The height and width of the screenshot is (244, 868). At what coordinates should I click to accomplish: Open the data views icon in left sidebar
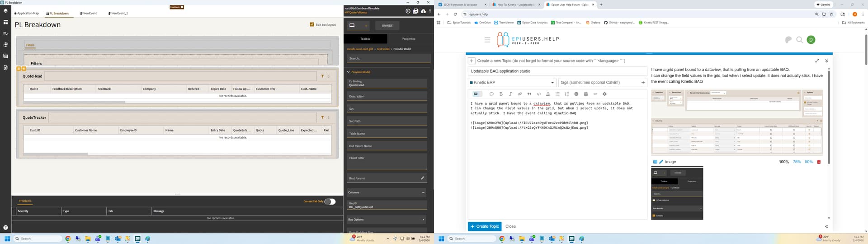pyautogui.click(x=5, y=56)
